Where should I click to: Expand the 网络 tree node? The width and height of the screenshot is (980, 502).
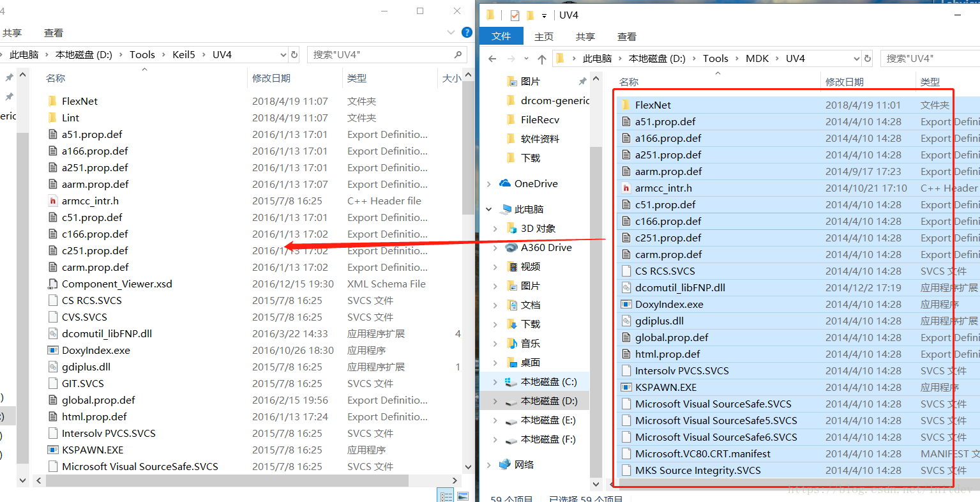489,465
